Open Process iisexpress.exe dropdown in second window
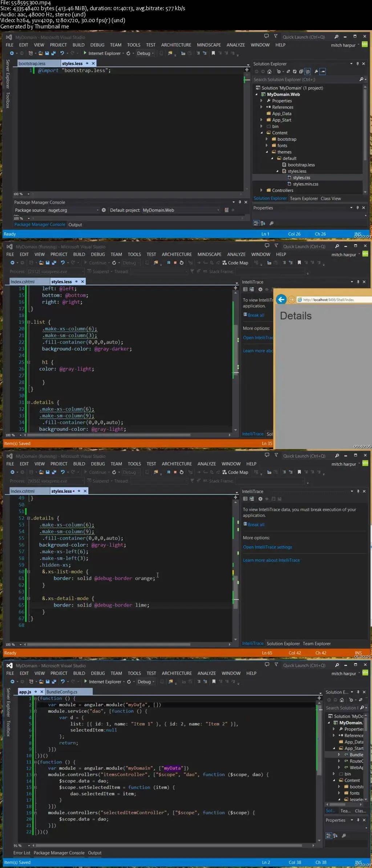Image resolution: width=372 pixels, height=868 pixels. (x=56, y=272)
